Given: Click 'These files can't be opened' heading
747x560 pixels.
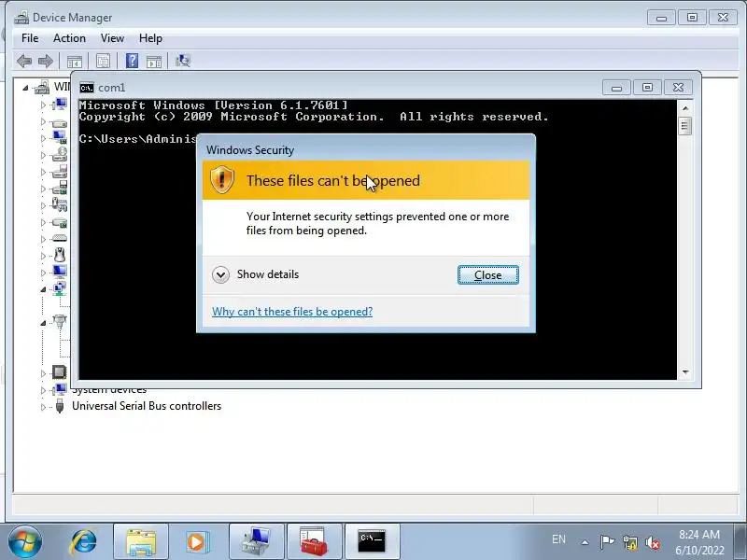Looking at the screenshot, I should (333, 180).
